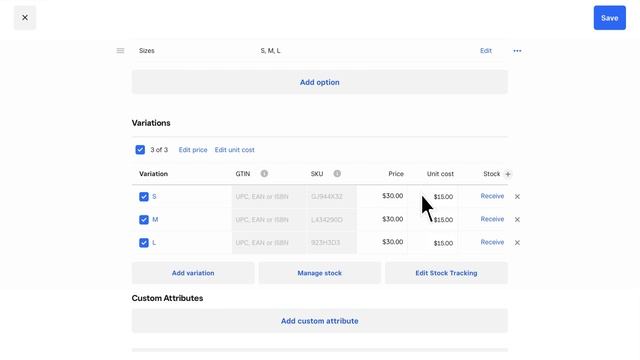Remove S variation with X icon
Screen dimensions: 640x360
[517, 197]
